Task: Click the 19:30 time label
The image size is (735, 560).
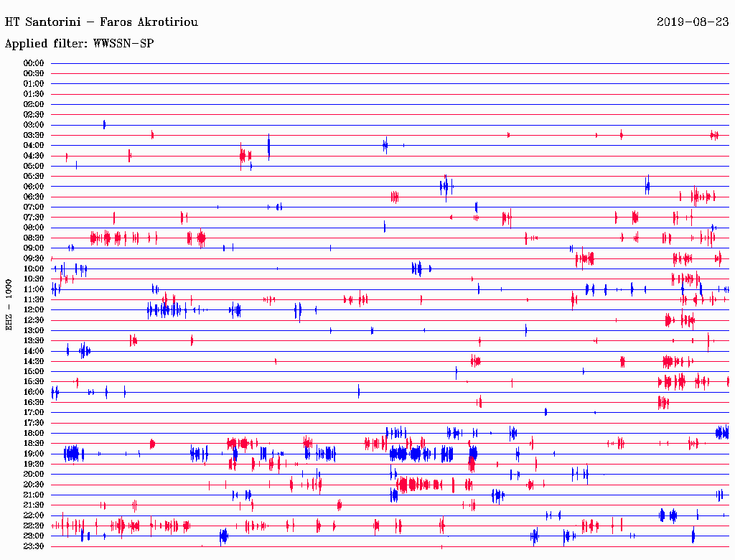Action: [34, 464]
